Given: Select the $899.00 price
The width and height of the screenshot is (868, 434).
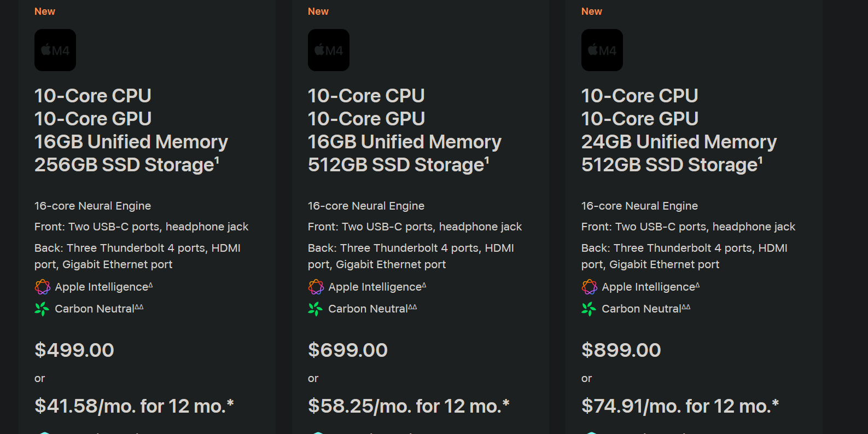Looking at the screenshot, I should [621, 350].
